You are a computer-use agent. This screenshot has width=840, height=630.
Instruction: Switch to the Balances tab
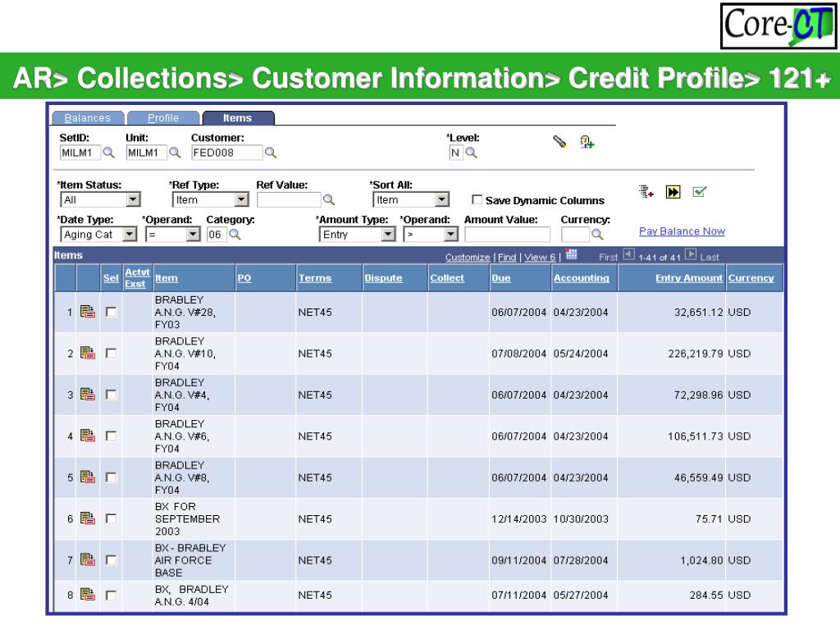87,118
